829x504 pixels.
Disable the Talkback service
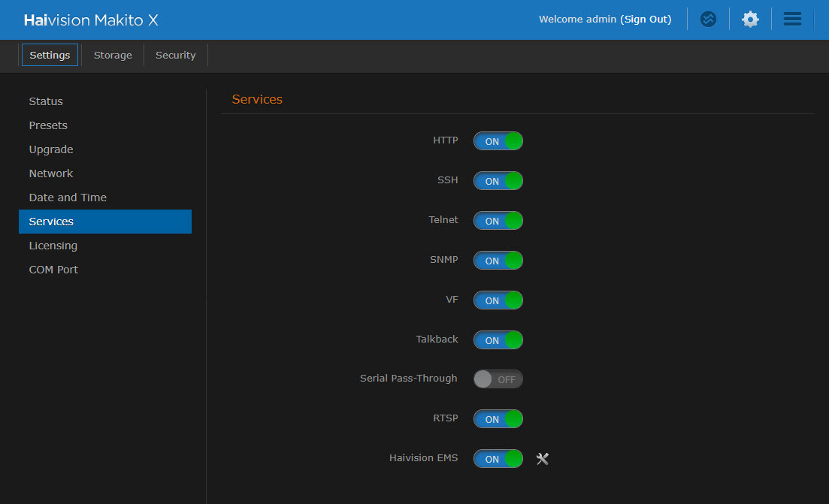coord(498,340)
